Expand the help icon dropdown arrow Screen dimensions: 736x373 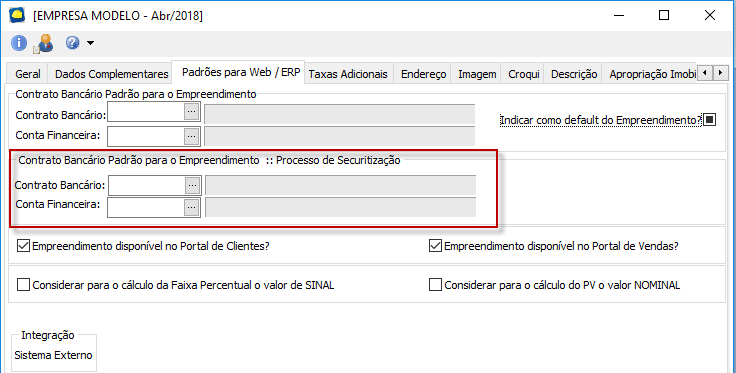[90, 43]
